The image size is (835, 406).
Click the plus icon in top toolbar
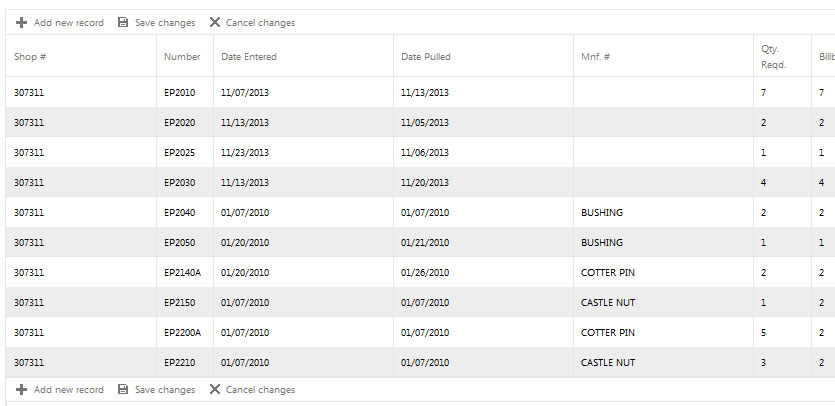click(x=21, y=22)
